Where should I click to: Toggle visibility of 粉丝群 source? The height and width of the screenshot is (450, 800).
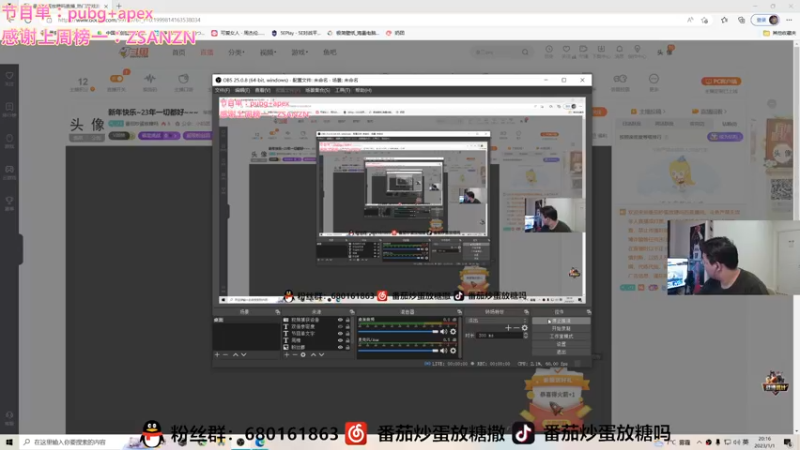340,347
